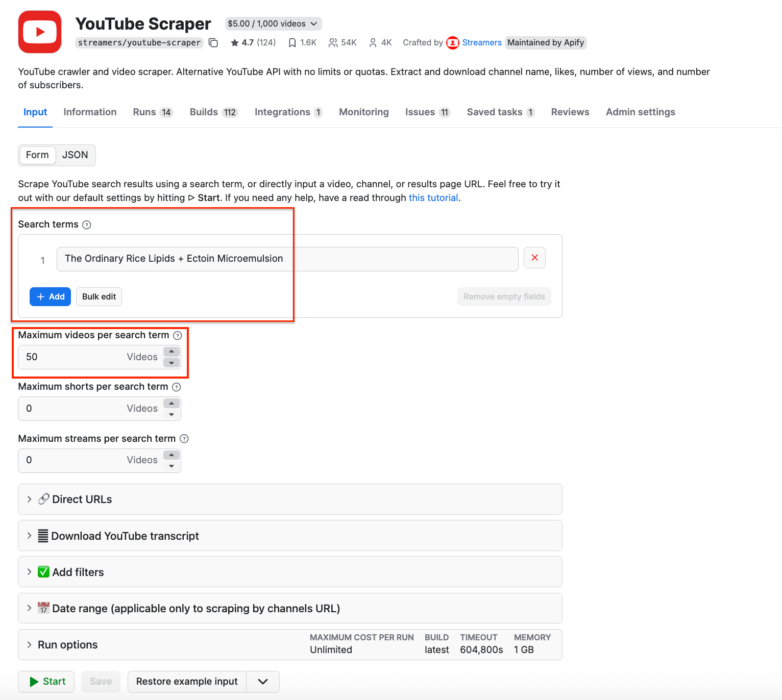Click the Streamers avatar icon

[452, 43]
